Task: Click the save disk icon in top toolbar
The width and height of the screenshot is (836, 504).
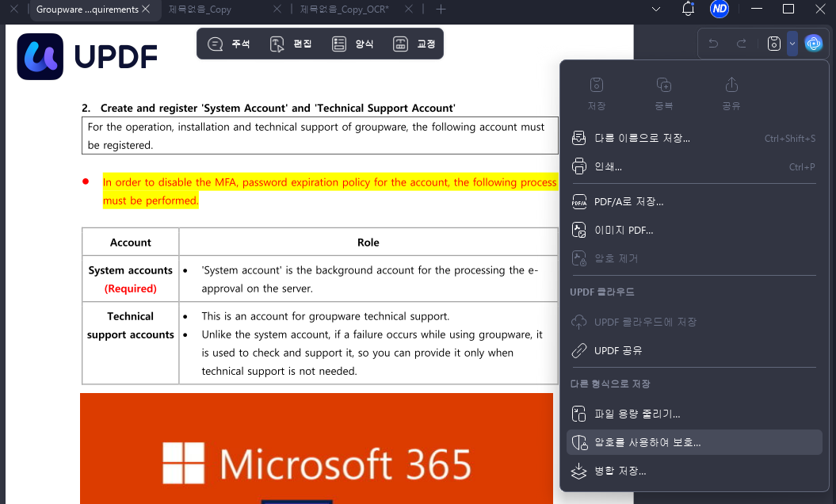Action: [x=773, y=44]
